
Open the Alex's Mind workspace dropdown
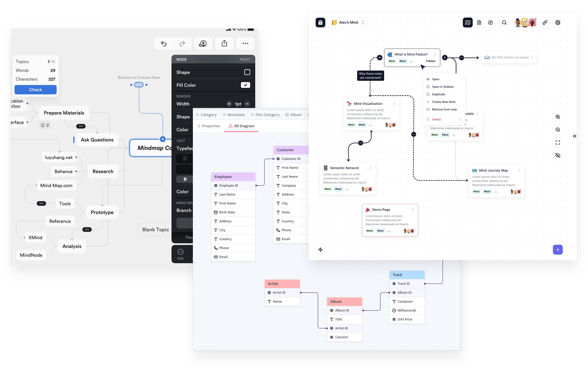coord(348,22)
